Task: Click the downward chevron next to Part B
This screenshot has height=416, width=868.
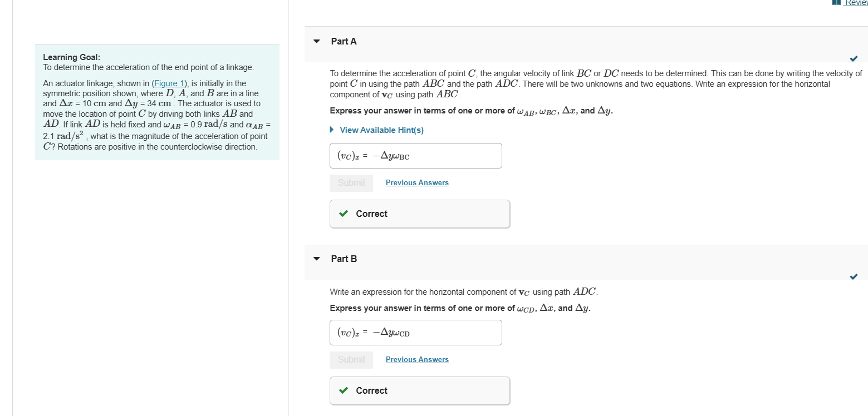Action: pos(316,258)
